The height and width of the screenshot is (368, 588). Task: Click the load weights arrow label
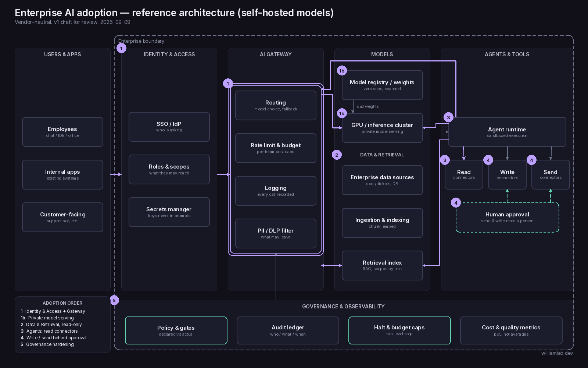coord(367,106)
